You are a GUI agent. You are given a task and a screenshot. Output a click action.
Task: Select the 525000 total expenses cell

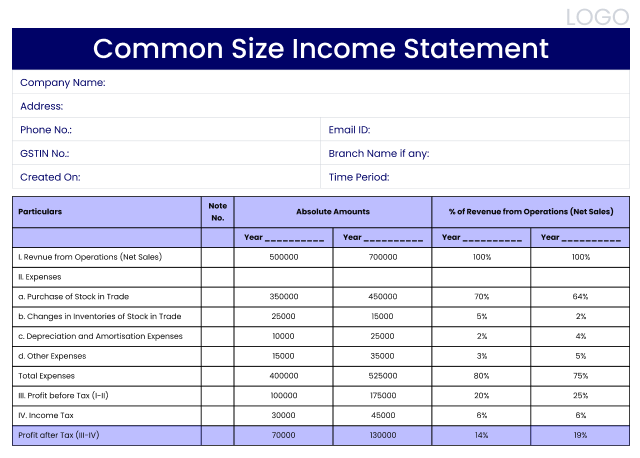point(382,376)
